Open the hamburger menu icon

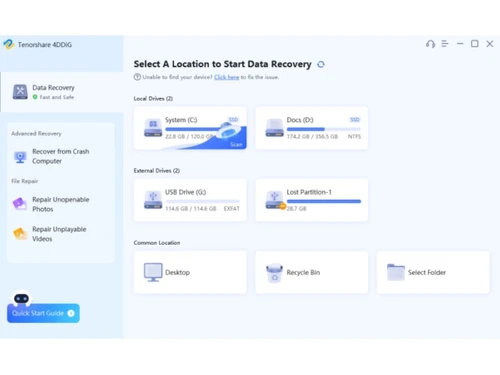pyautogui.click(x=445, y=44)
